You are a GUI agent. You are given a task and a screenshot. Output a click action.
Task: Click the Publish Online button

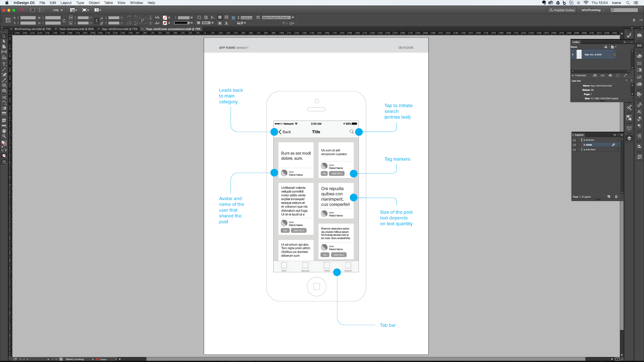click(562, 10)
